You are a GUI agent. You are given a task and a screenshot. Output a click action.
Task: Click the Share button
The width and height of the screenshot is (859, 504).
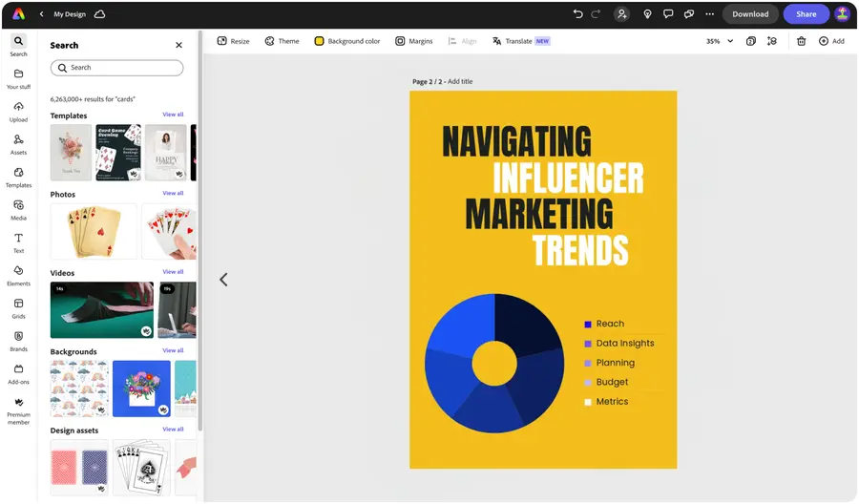[806, 14]
